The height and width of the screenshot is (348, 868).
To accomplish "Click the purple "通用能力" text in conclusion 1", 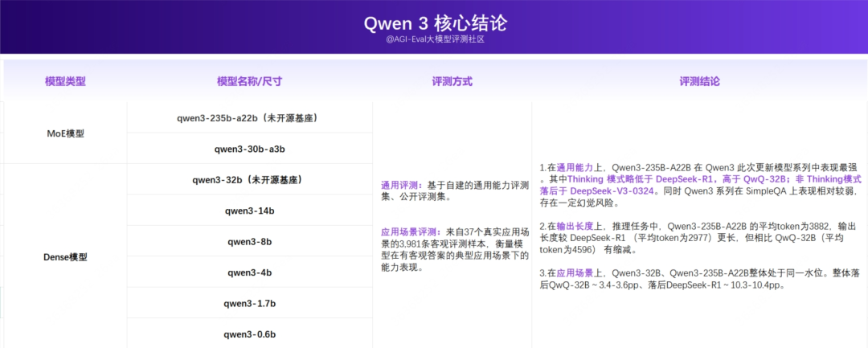I will point(574,168).
